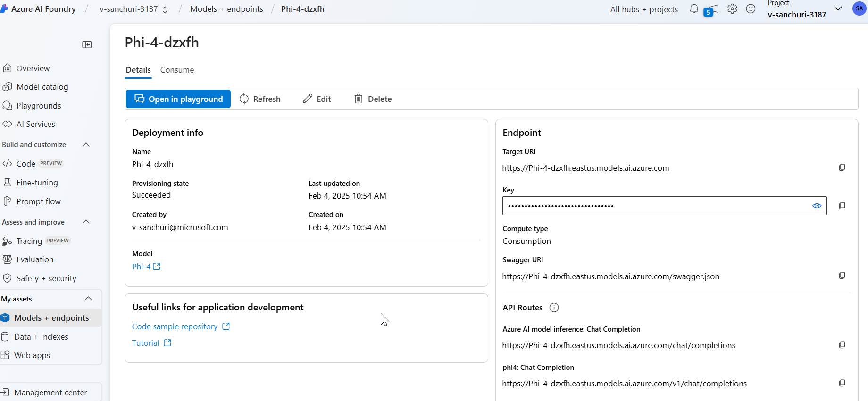This screenshot has height=401, width=868.
Task: Show info tooltip for API Routes
Action: [x=554, y=308]
